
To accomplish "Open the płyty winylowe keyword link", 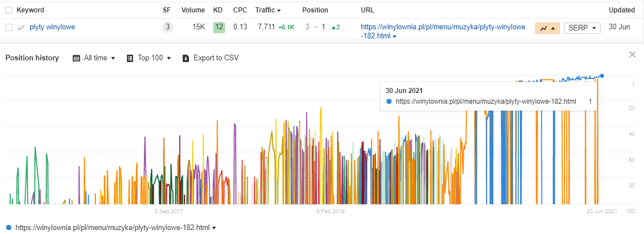I will tap(52, 27).
